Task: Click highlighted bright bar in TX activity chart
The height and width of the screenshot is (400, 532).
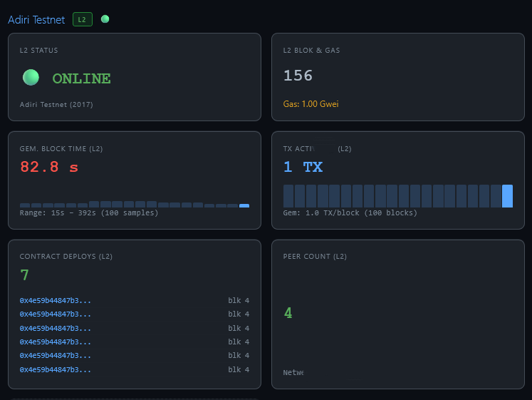Action: 507,196
